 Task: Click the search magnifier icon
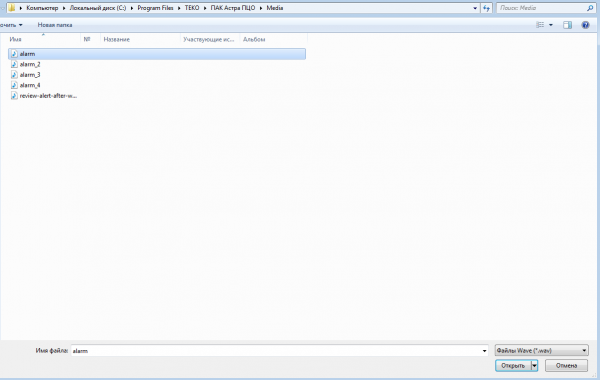tap(590, 8)
